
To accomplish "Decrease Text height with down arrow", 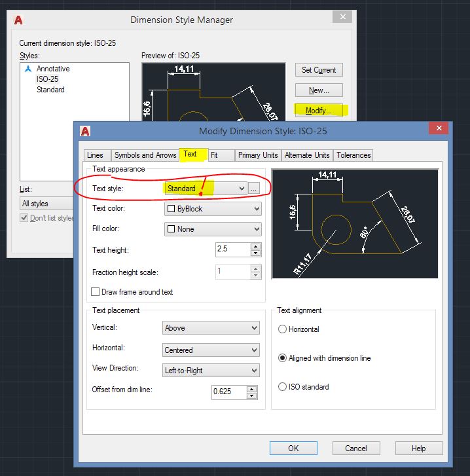I will (x=256, y=253).
